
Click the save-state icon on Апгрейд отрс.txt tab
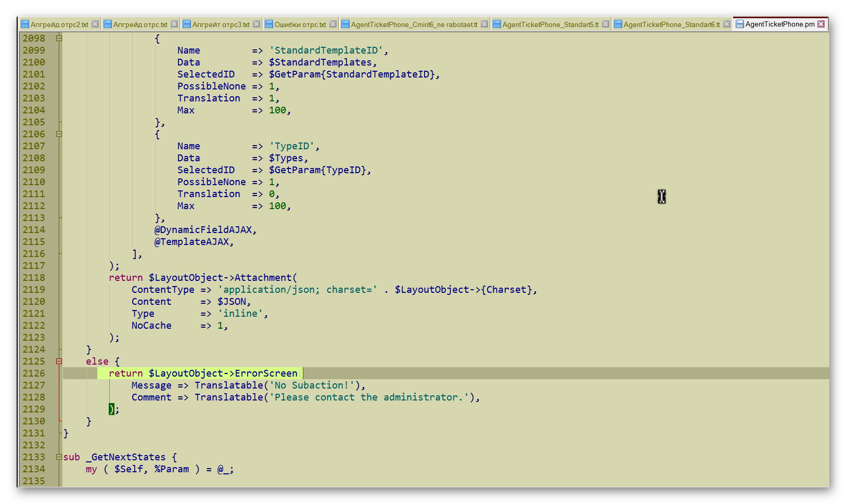coord(108,24)
